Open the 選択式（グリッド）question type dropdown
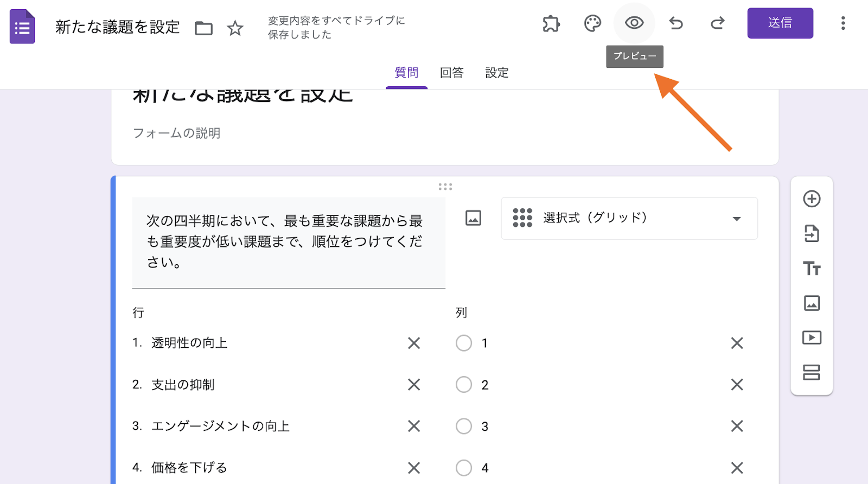Viewport: 868px width, 484px height. [x=629, y=218]
